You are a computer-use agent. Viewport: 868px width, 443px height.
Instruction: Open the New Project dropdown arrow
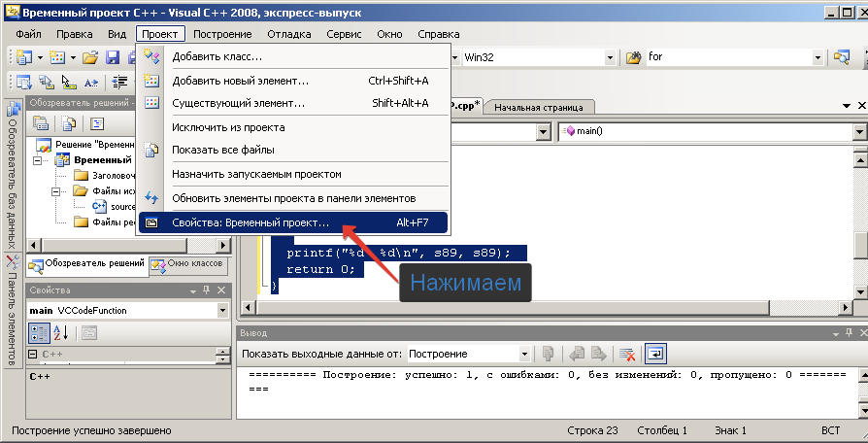click(40, 56)
